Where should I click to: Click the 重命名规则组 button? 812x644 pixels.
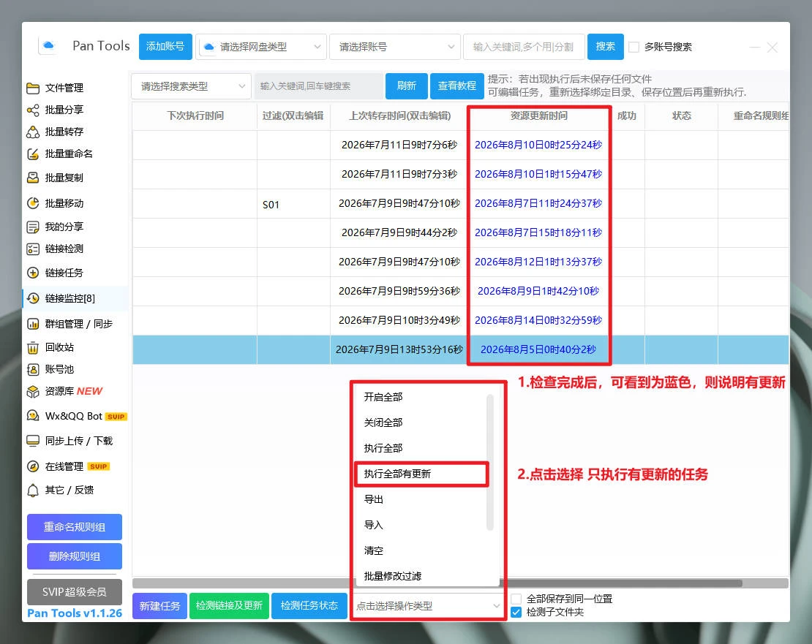pos(75,527)
